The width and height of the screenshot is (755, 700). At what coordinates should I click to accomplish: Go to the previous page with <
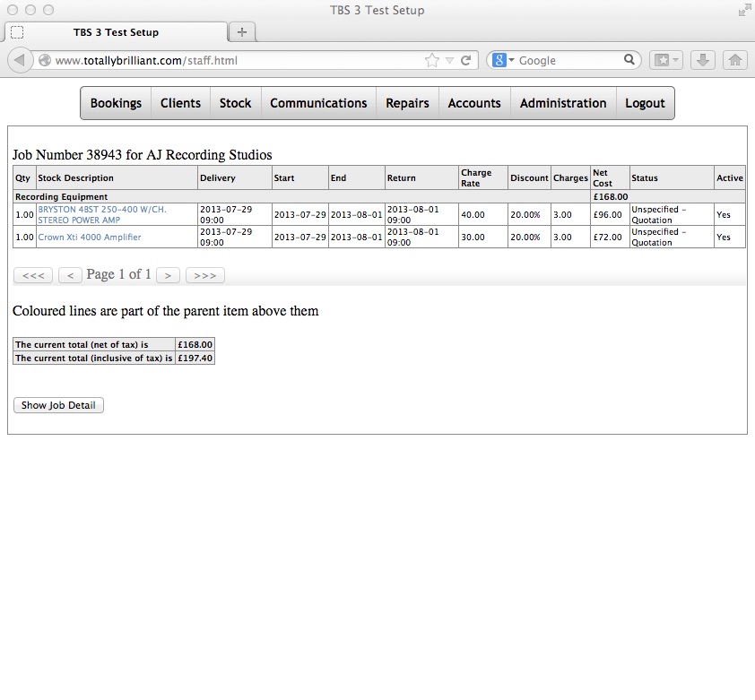(x=70, y=275)
